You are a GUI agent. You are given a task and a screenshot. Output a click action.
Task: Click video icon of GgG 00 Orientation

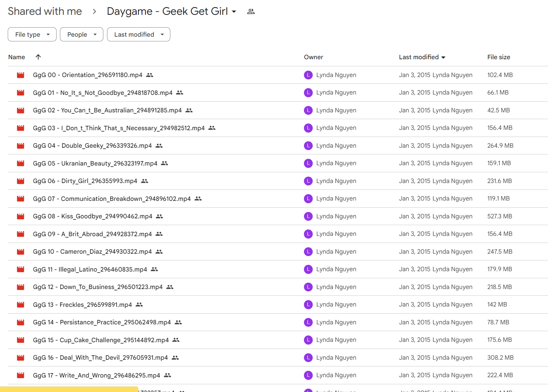[21, 75]
